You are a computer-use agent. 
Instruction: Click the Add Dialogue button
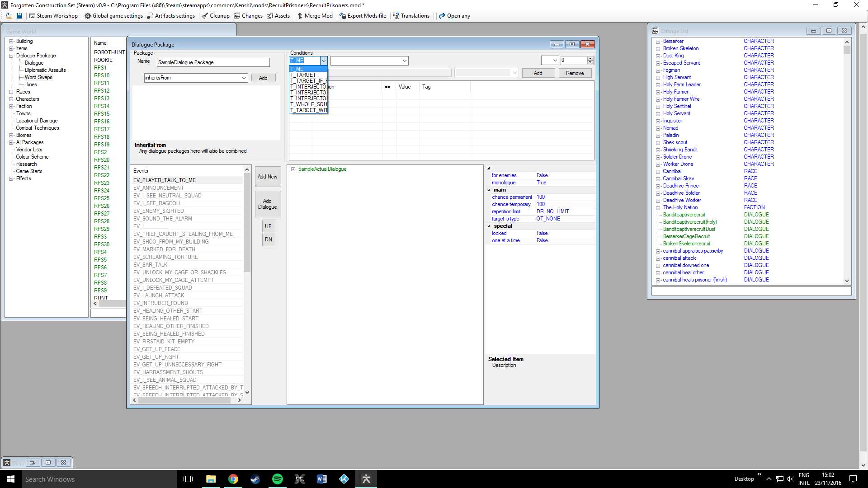pos(268,204)
